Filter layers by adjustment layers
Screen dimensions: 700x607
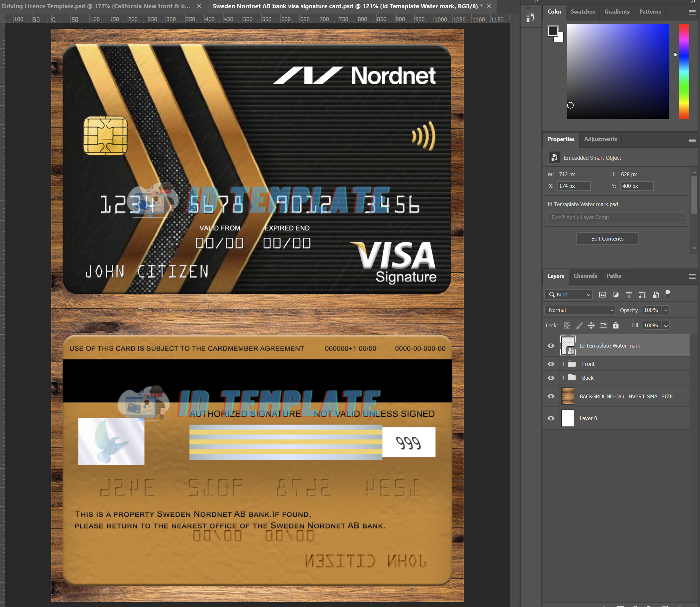point(616,295)
